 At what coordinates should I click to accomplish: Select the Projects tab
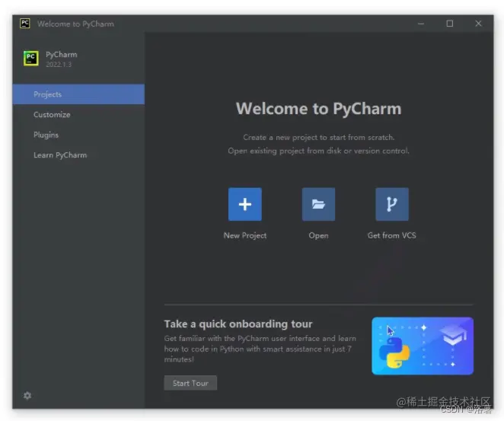(x=78, y=94)
